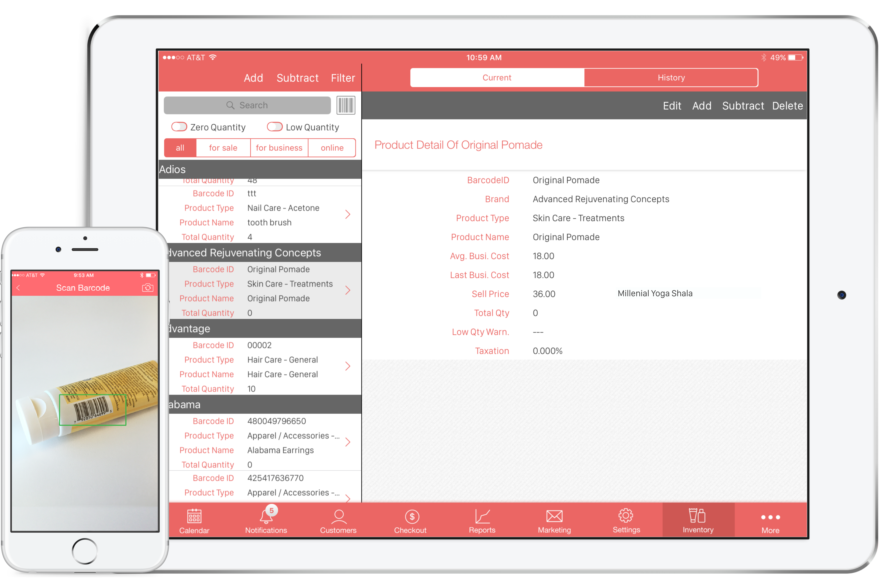896x588 pixels.
Task: Open the Inventory bottles icon
Action: pos(697,515)
